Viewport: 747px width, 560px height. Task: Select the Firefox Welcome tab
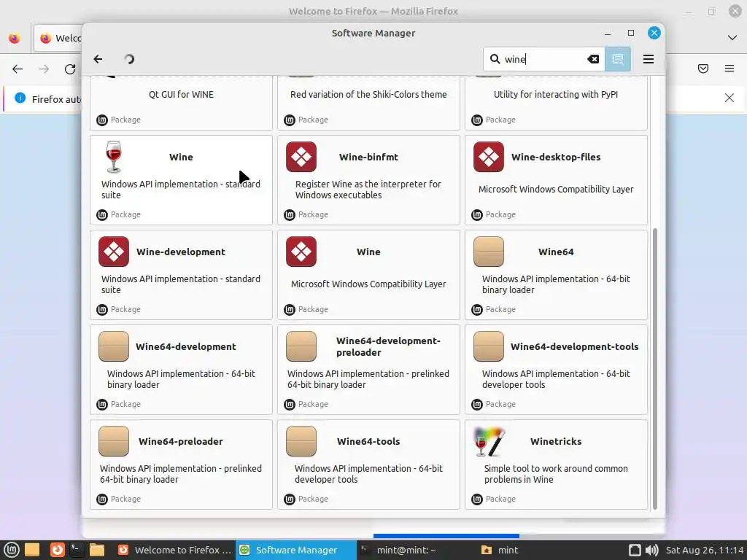(x=58, y=38)
